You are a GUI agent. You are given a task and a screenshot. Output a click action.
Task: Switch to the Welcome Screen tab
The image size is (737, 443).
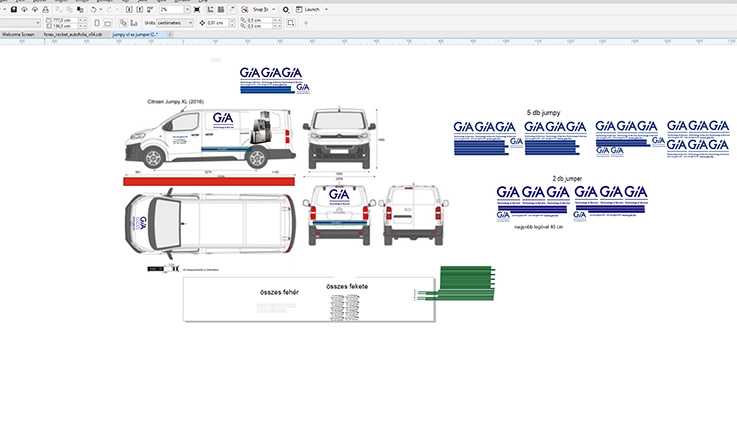coord(19,33)
